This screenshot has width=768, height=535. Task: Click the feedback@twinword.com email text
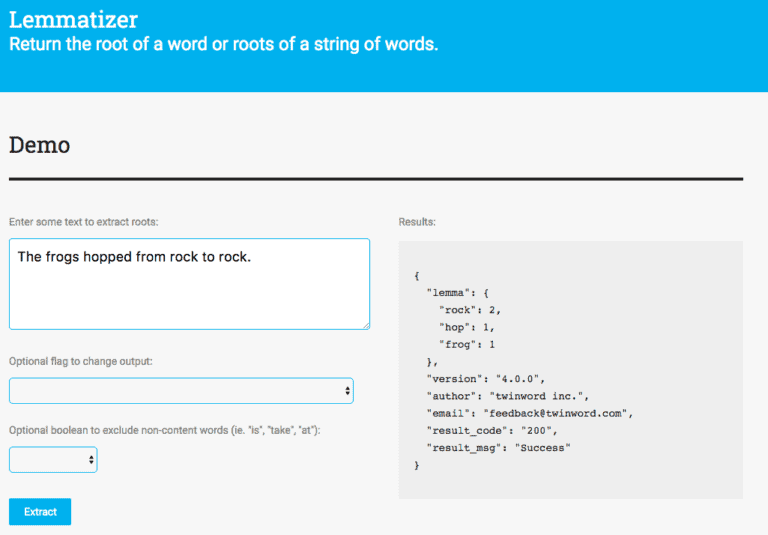click(558, 413)
